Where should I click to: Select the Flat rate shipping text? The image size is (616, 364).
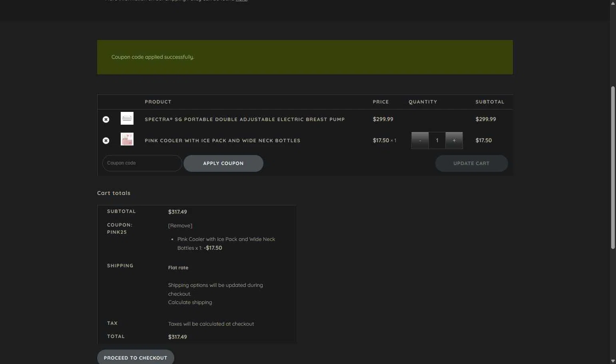[x=178, y=268]
